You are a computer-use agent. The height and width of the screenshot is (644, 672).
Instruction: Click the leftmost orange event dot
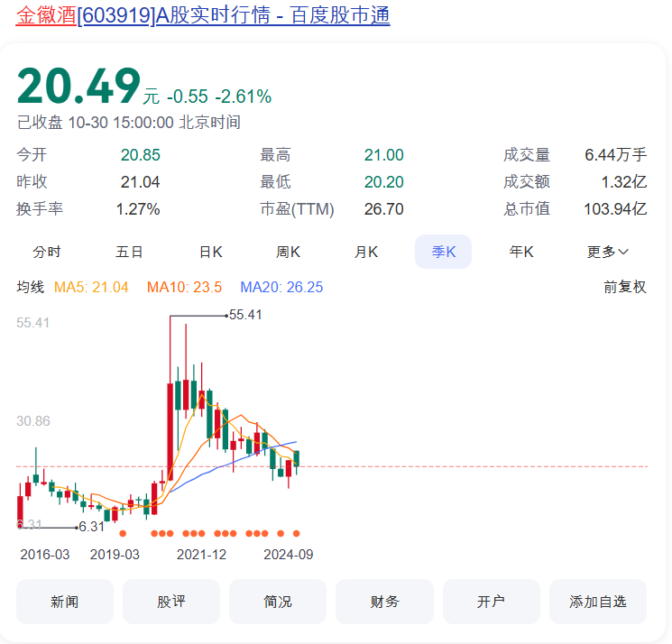123,533
